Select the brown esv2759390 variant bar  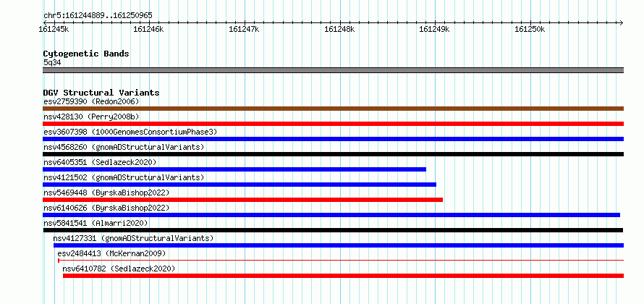point(333,109)
